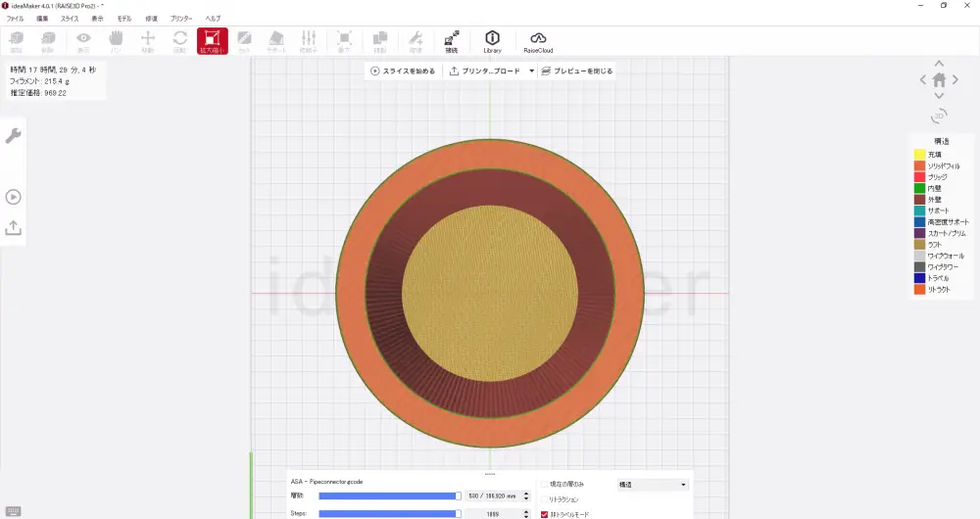Click the 接続 connect printer icon
This screenshot has width=980, height=519.
click(x=451, y=40)
